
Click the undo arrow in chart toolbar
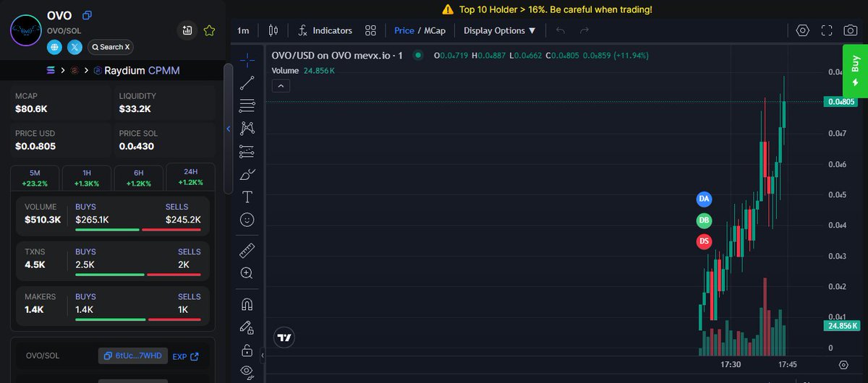pos(561,30)
